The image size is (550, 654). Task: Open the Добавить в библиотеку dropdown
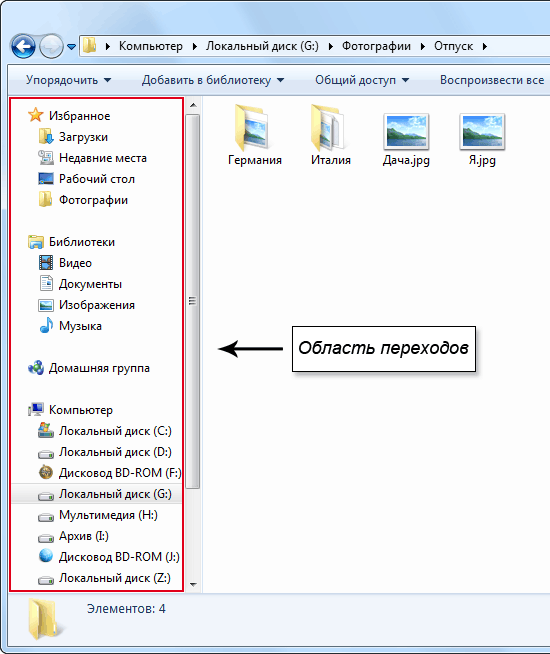213,80
